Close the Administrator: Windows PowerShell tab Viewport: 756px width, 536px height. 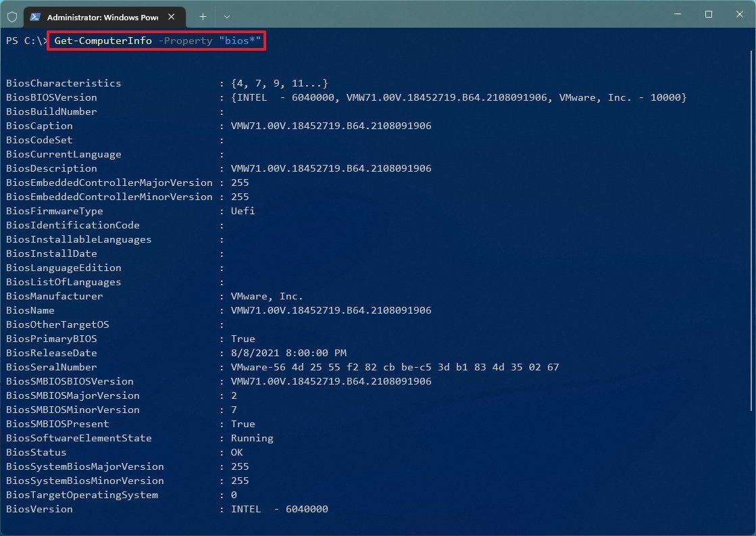(x=171, y=17)
